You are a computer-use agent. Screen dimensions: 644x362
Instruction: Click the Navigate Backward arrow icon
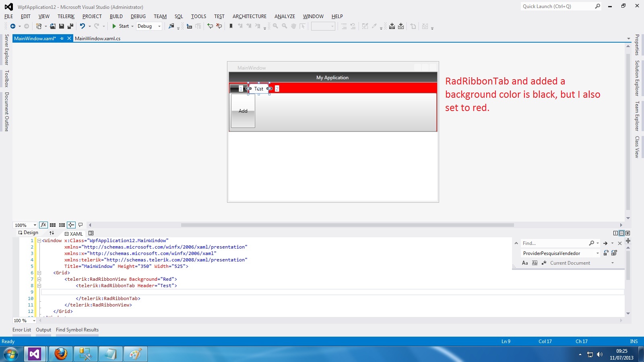(x=13, y=26)
